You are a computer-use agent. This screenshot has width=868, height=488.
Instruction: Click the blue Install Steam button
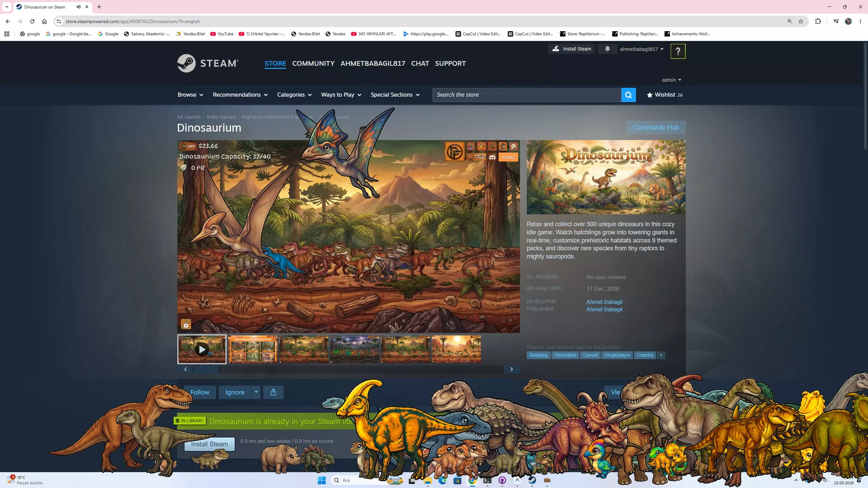tap(209, 444)
